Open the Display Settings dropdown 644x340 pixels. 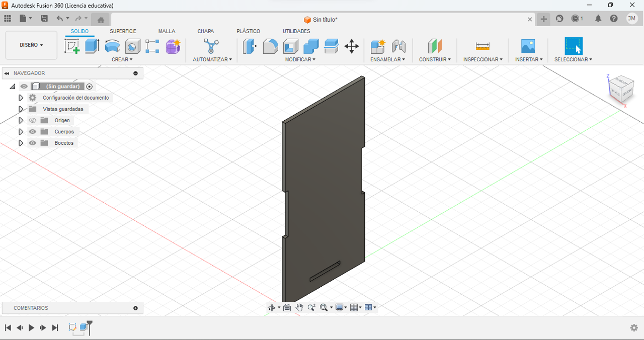tap(341, 308)
